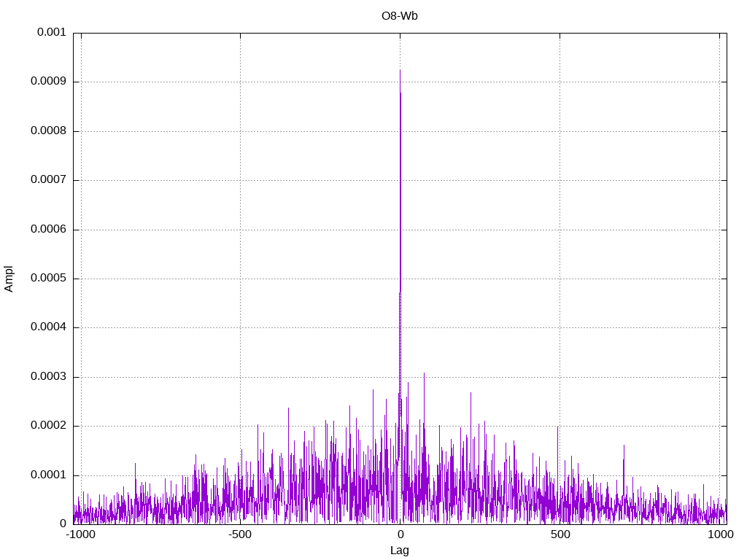Pick the 0.0006 y-axis tick label
This screenshot has height=560, width=747.
tap(48, 230)
